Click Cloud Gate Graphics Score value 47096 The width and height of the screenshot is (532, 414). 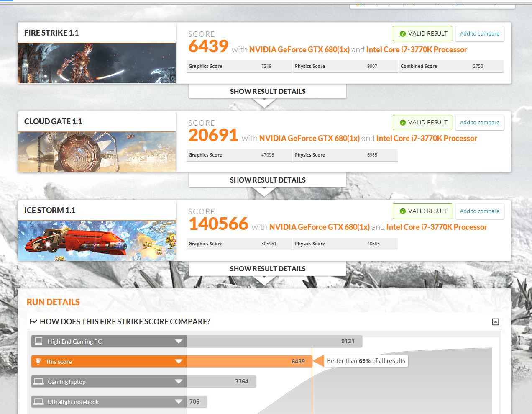tap(268, 155)
